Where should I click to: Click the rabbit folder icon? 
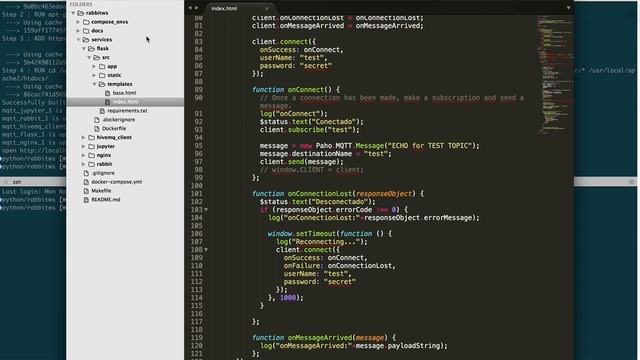click(91, 164)
